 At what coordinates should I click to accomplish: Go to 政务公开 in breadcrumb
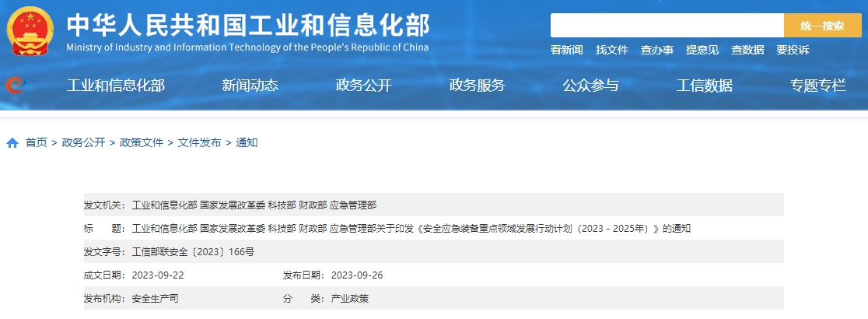tap(83, 143)
